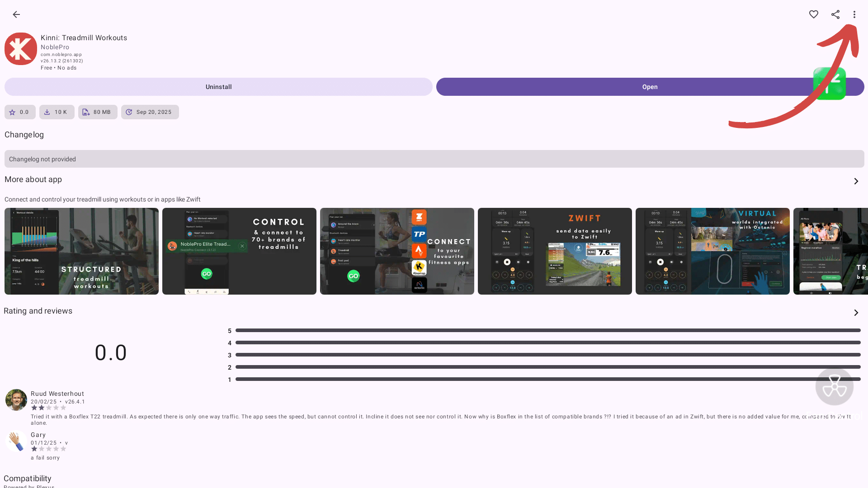The width and height of the screenshot is (868, 488).
Task: Go back using the arrow icon
Action: point(16,14)
